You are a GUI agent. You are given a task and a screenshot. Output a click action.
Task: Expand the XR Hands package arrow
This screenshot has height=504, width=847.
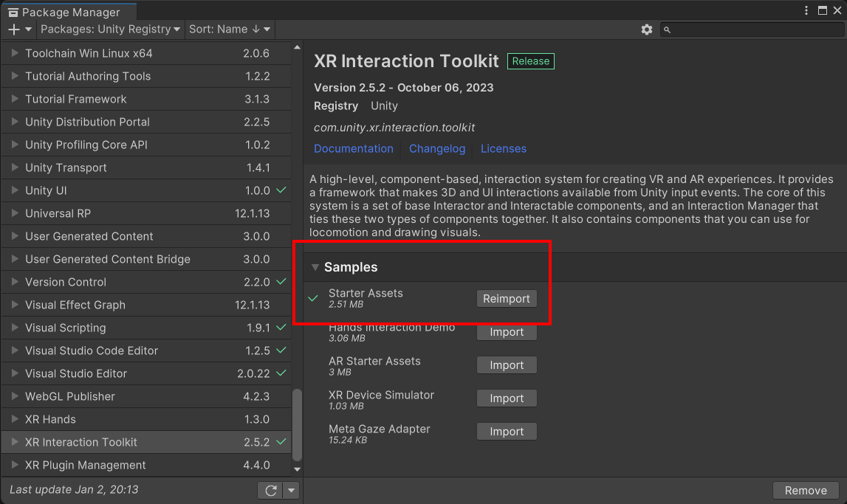pos(14,419)
